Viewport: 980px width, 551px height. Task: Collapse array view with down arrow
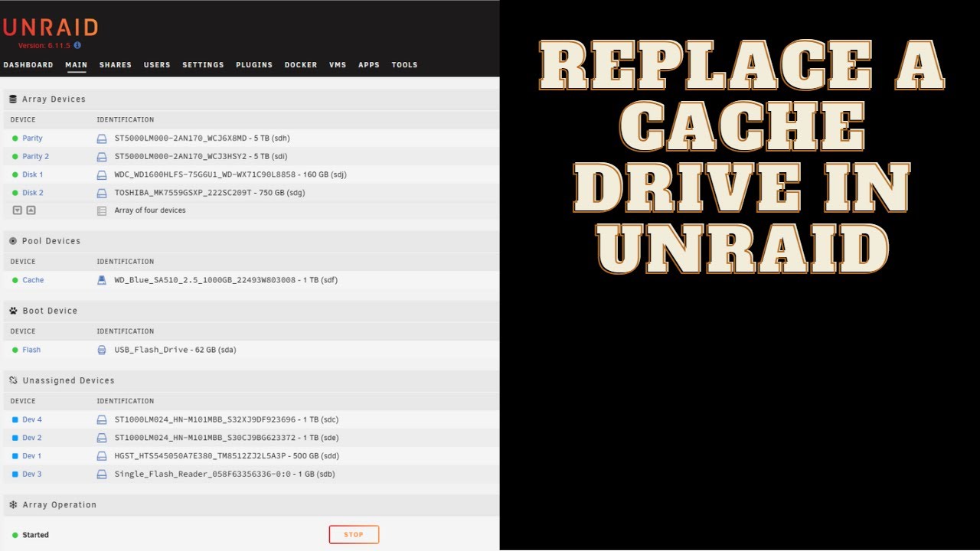17,210
